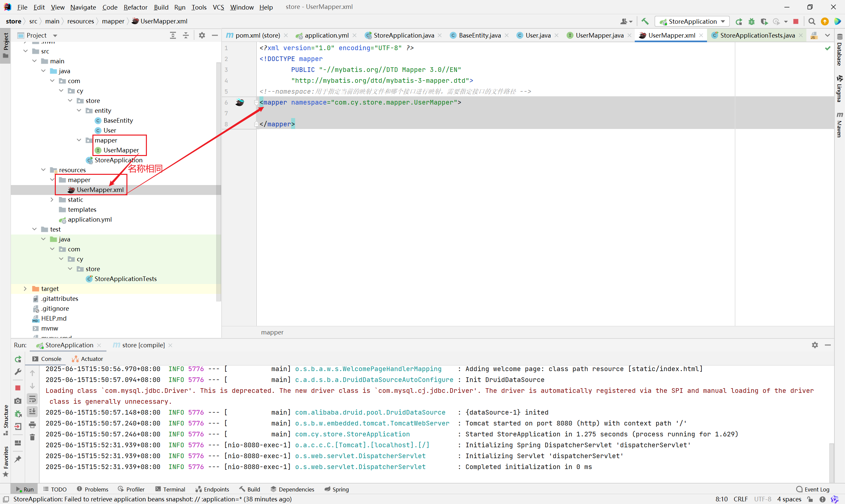Expand the target folder in tree

click(x=25, y=289)
